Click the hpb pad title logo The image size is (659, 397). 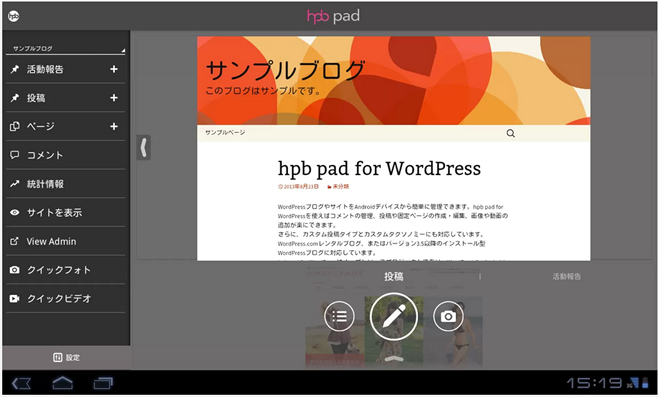coord(333,16)
